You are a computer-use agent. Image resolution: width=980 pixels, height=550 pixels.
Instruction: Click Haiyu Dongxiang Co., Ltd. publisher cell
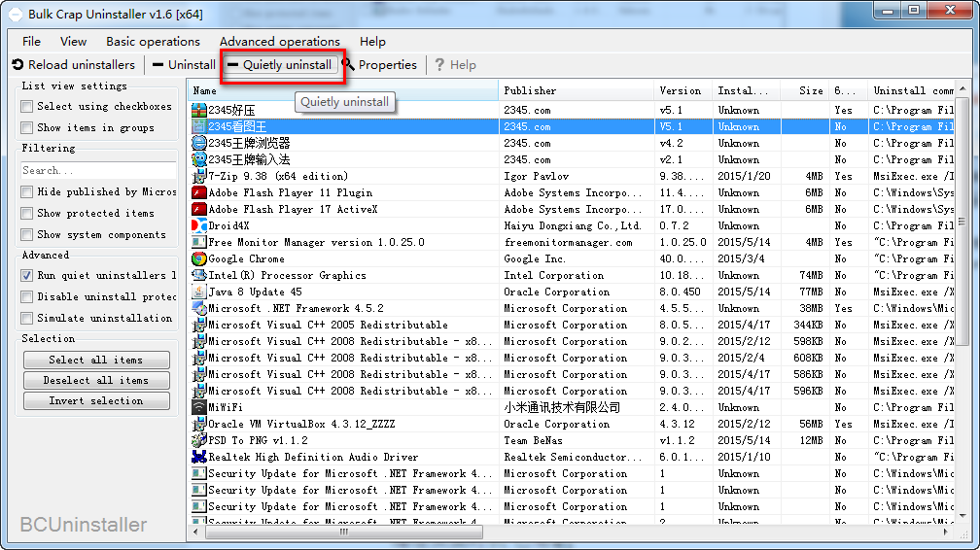click(x=572, y=225)
